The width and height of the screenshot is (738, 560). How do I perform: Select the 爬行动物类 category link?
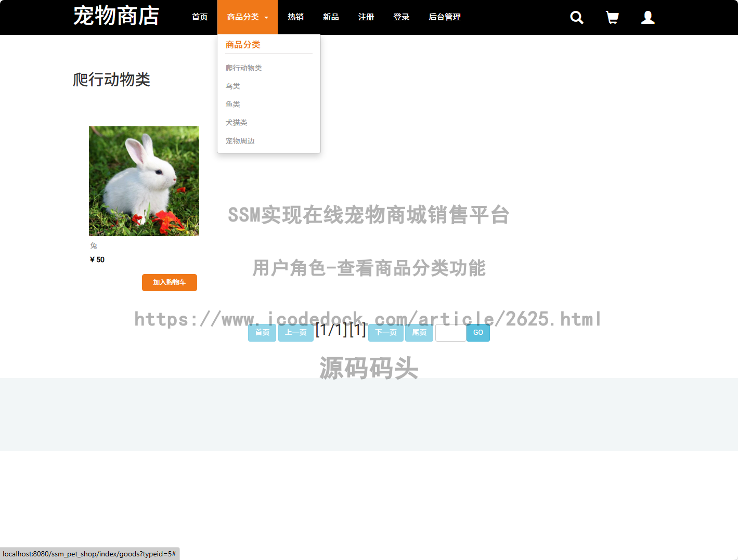point(243,68)
